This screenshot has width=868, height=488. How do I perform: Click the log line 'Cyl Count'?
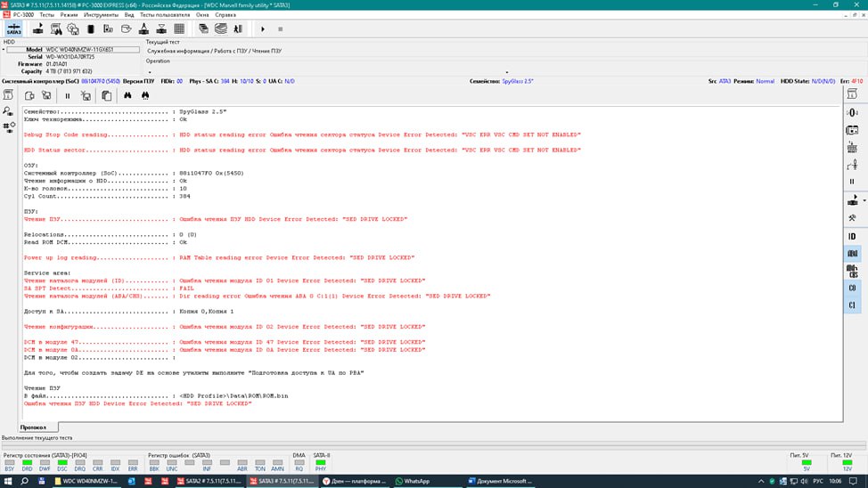coord(107,197)
